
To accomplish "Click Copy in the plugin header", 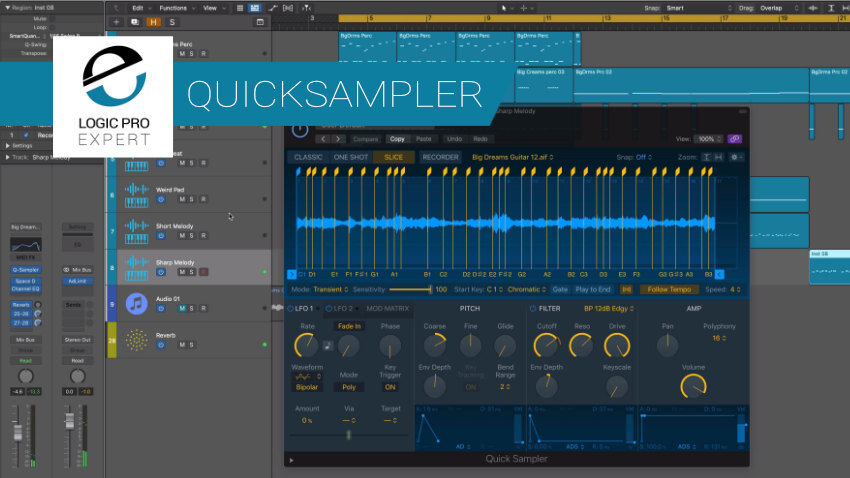I will pyautogui.click(x=397, y=139).
